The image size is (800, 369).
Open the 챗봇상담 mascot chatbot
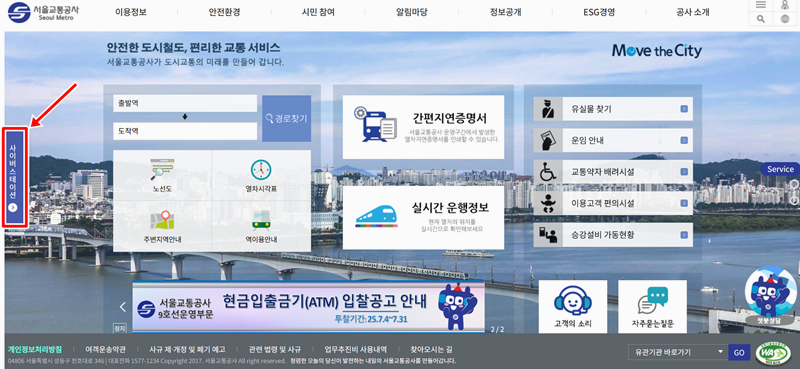(x=770, y=297)
